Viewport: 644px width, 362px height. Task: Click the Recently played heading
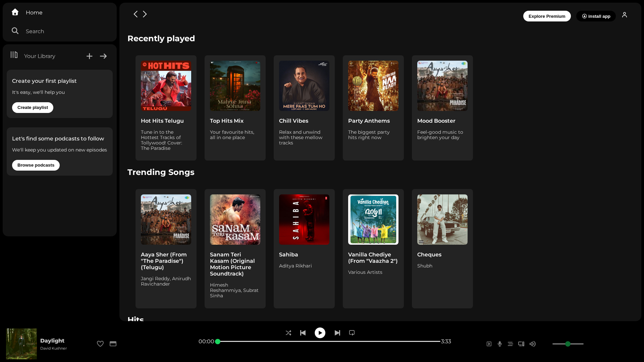[x=161, y=39]
